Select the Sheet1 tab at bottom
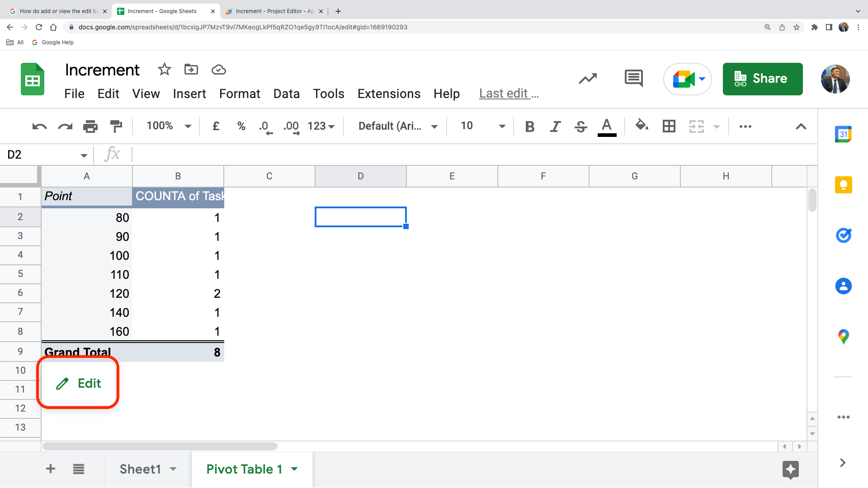This screenshot has width=868, height=488. coord(140,469)
